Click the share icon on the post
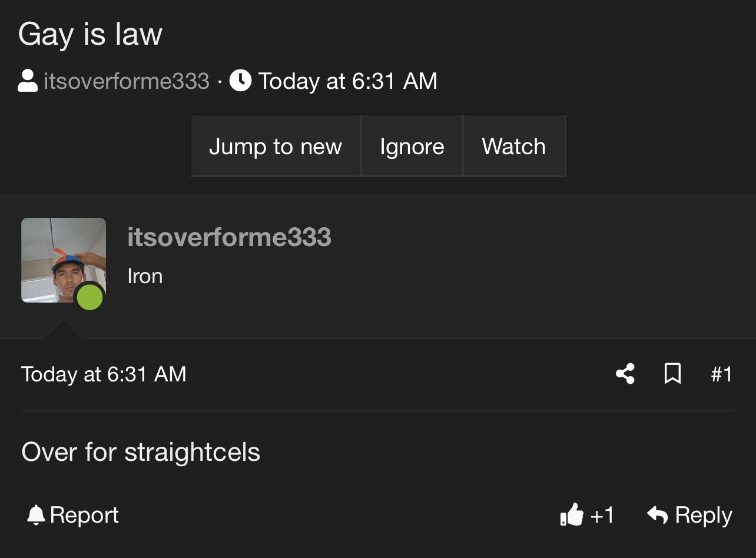756x558 pixels. click(625, 374)
